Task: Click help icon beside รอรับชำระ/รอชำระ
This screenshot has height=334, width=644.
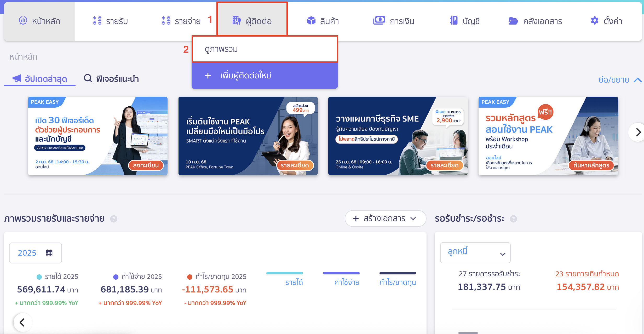Action: coord(513,219)
